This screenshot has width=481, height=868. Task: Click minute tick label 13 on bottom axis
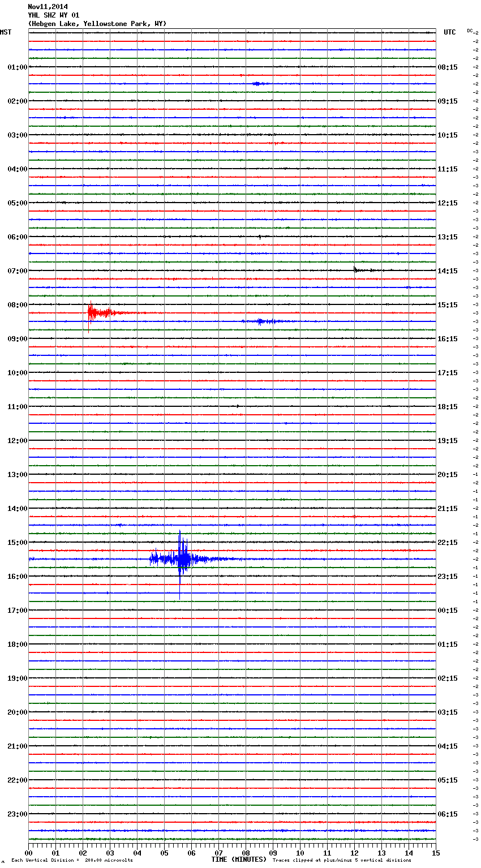coord(381,853)
